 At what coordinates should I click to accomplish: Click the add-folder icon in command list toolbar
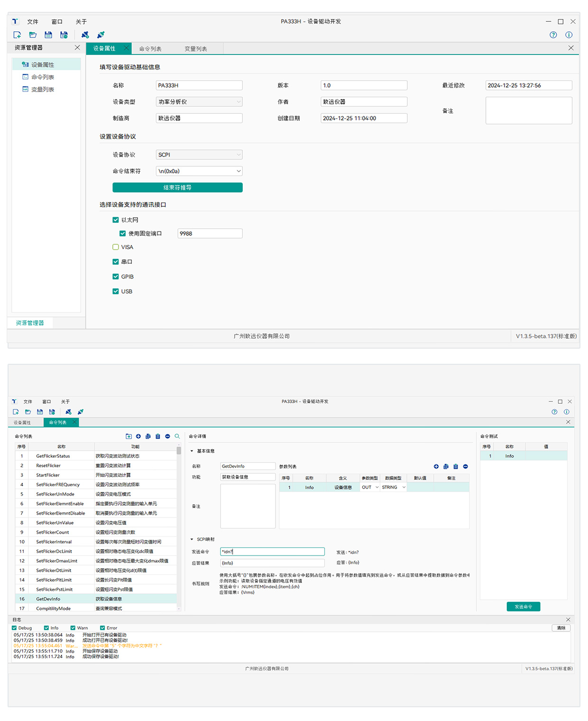tap(129, 436)
